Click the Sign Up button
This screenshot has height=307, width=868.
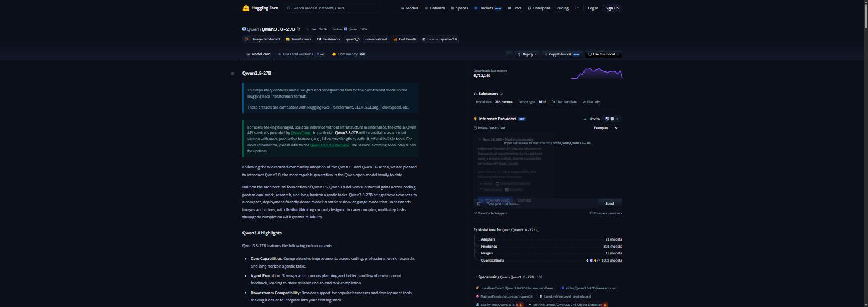[612, 8]
